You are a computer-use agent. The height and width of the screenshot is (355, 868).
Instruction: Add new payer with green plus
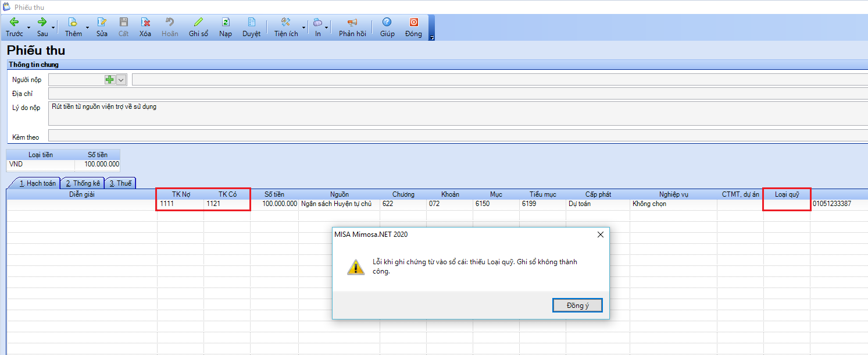(109, 80)
